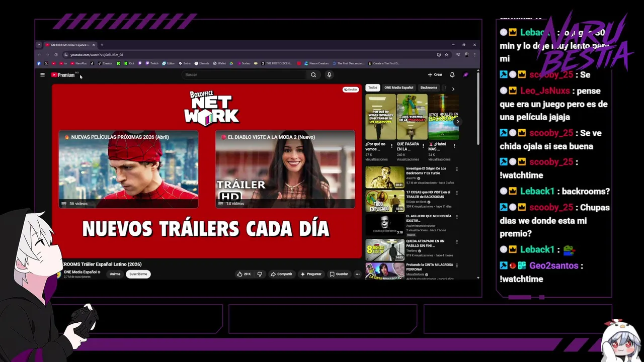Start voice search with the microphone icon
This screenshot has height=362, width=644.
[329, 75]
